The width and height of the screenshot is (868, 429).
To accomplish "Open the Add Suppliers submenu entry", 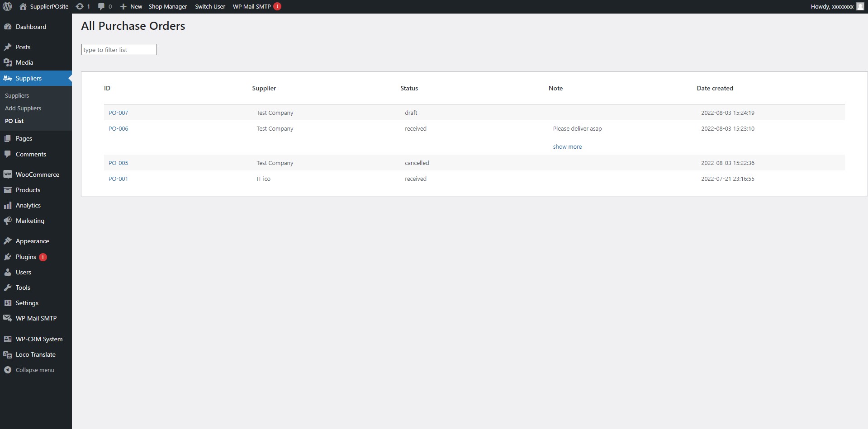I will point(23,108).
